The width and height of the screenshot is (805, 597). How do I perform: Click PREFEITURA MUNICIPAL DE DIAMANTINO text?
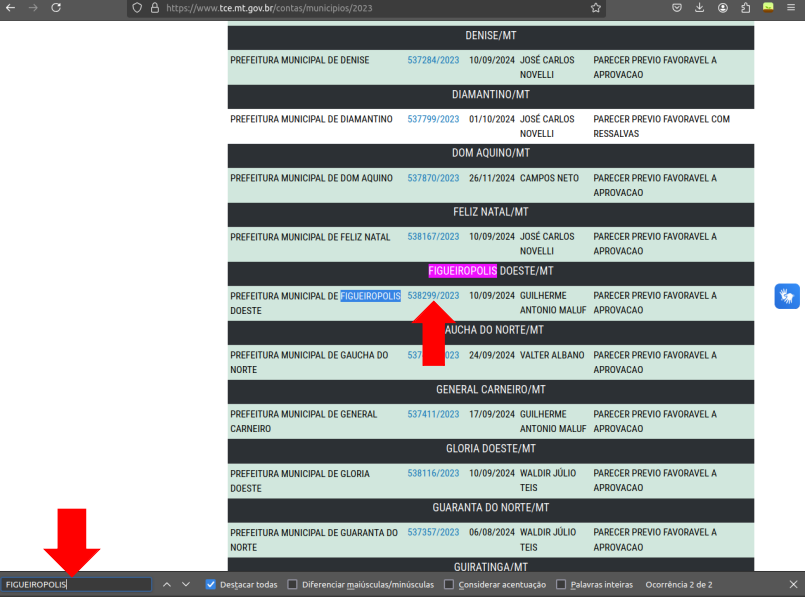click(311, 119)
